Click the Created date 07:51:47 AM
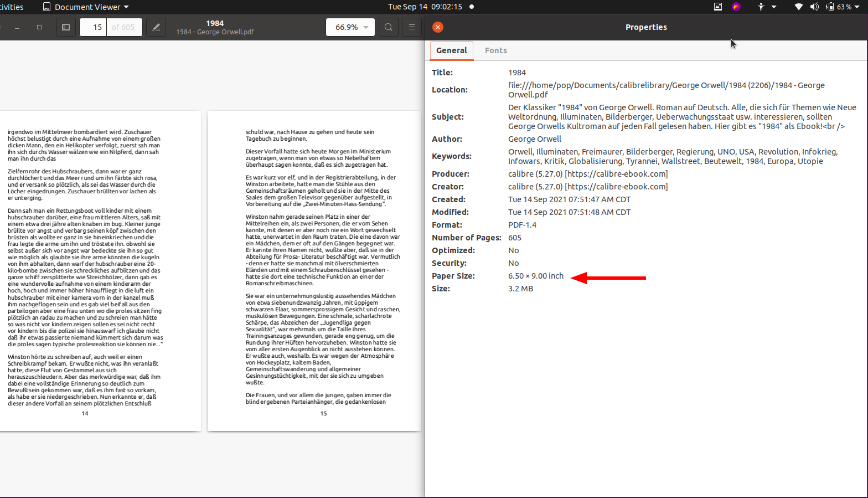The width and height of the screenshot is (868, 498). tap(570, 199)
